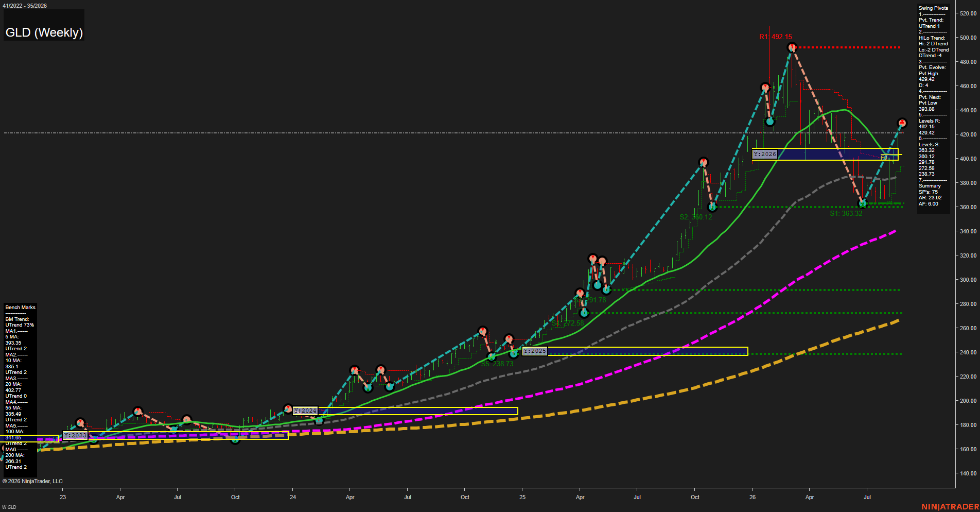Click the latest pivot high marker near 429

point(902,123)
